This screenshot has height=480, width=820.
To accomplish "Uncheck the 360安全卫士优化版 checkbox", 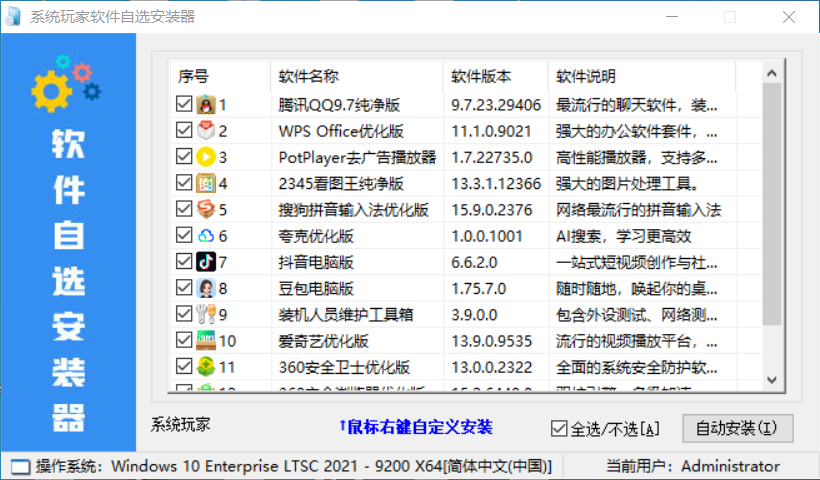I will (183, 367).
